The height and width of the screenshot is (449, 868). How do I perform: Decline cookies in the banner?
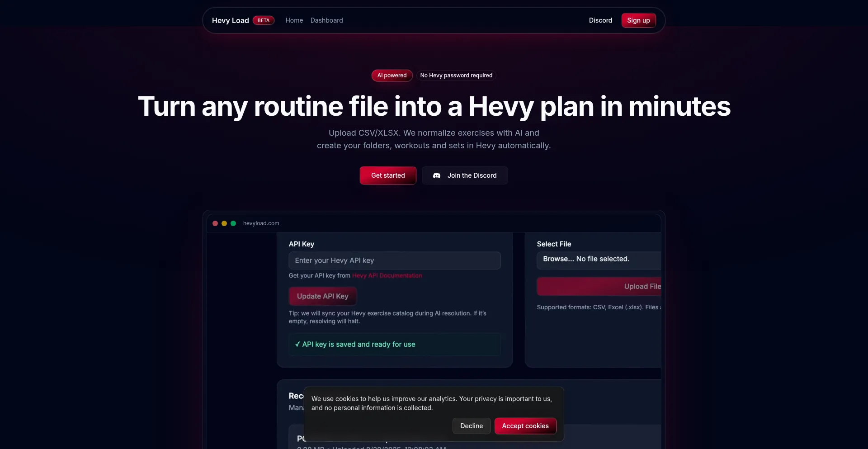(x=472, y=426)
